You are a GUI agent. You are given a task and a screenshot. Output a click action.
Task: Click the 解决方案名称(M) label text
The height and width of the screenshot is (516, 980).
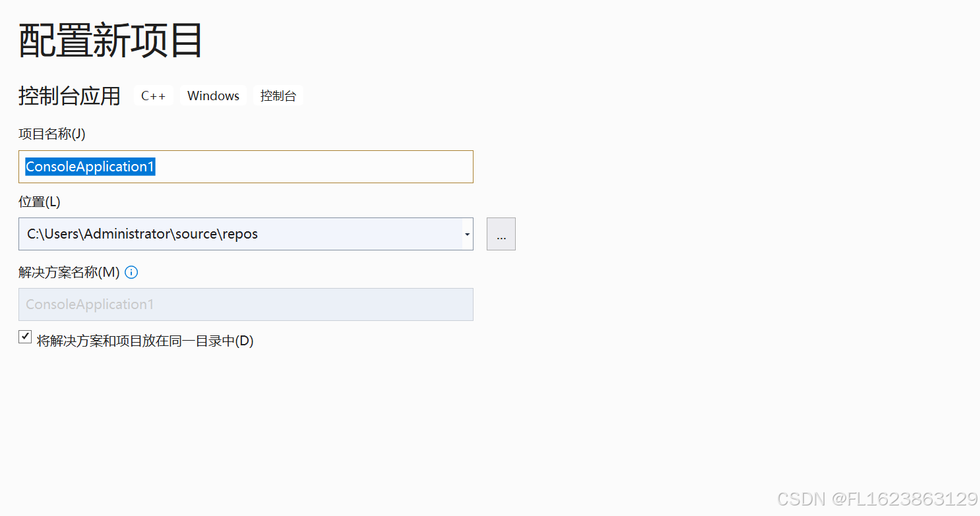click(x=69, y=272)
